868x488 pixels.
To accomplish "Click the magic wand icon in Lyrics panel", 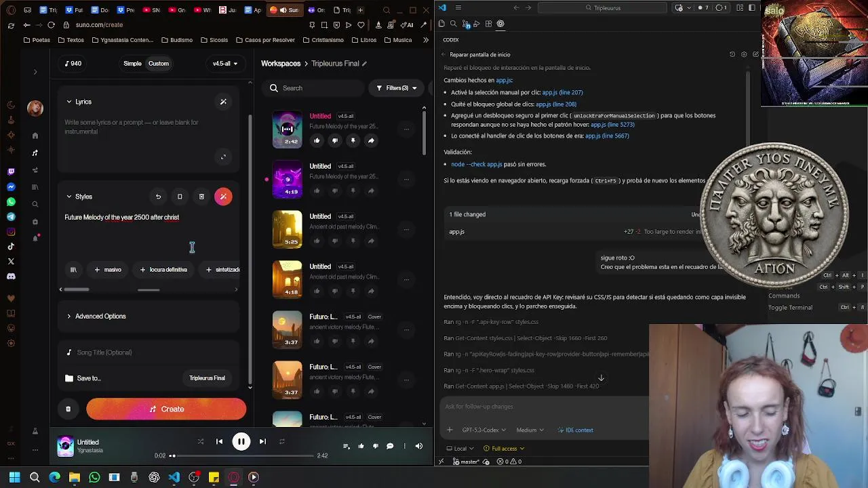I will coord(223,102).
